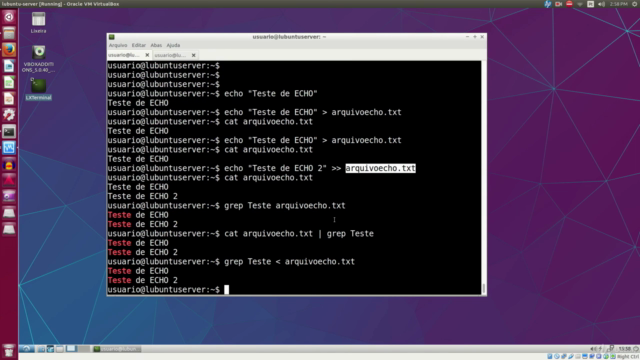
Task: Click the cat arquivoecho.txt | grep Teste line
Action: pos(240,233)
